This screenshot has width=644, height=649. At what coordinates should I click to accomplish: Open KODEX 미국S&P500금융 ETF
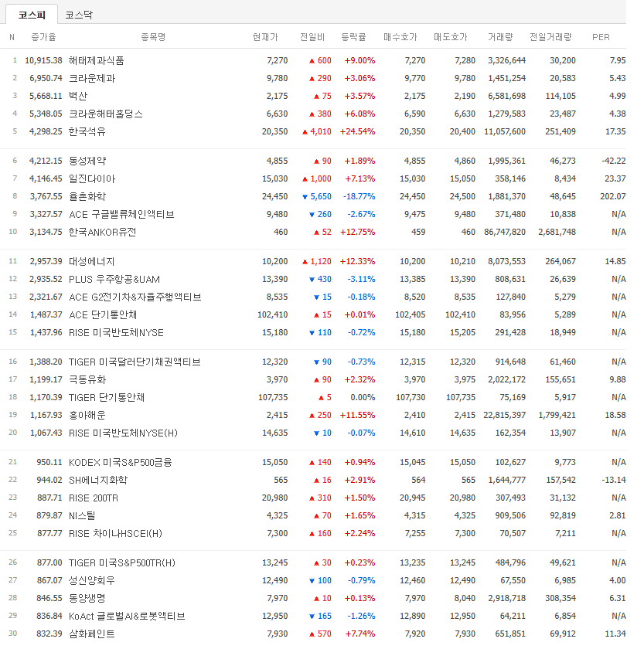120,463
